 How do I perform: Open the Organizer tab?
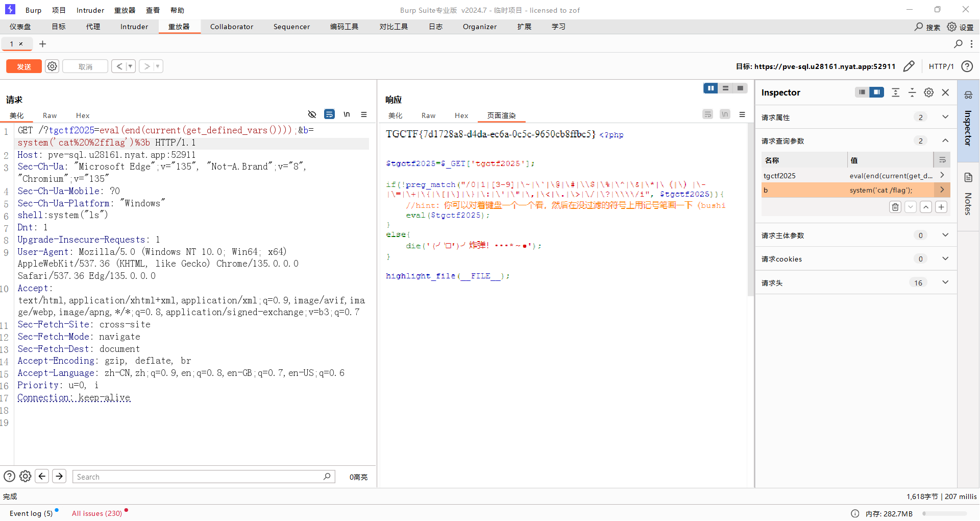[480, 27]
